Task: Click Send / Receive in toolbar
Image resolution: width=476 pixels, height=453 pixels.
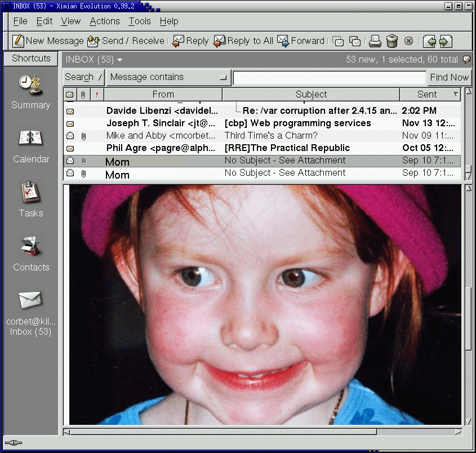Action: click(x=126, y=41)
